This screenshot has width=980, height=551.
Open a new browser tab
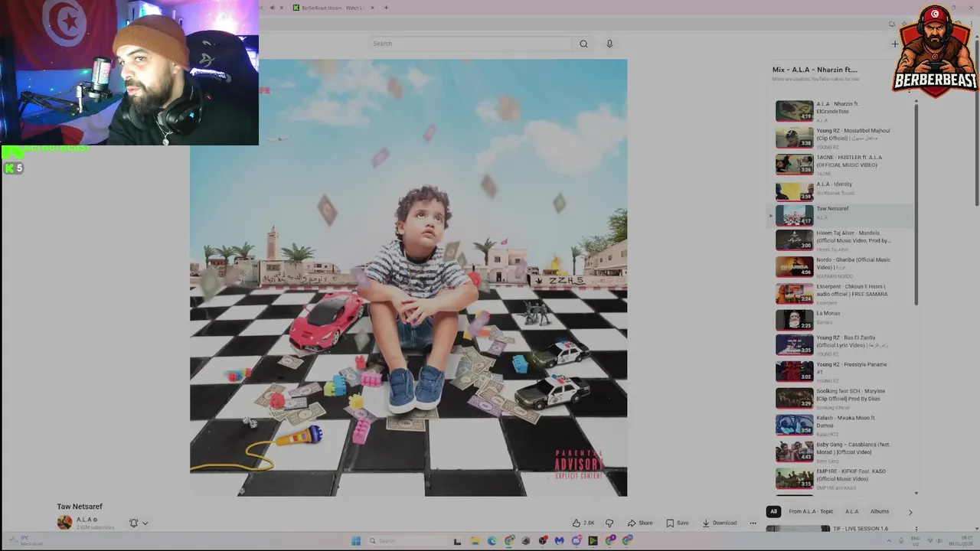click(x=386, y=8)
